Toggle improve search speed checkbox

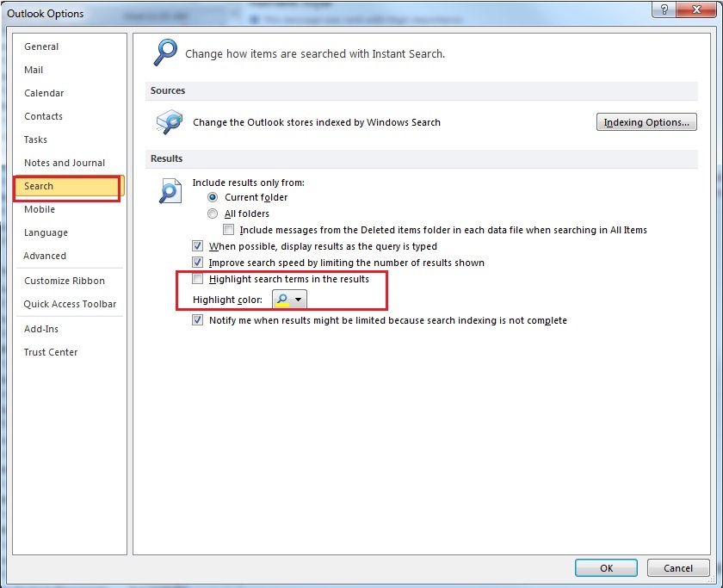197,263
